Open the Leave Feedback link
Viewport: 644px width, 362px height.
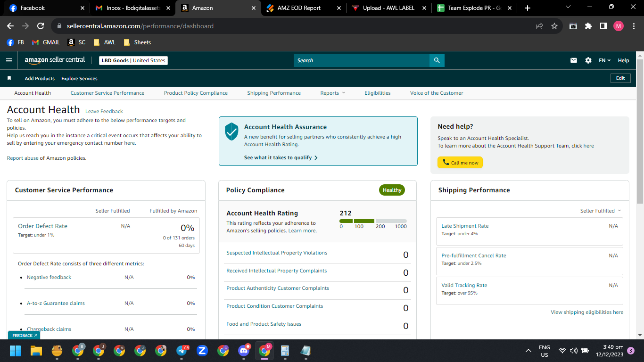coord(104,111)
